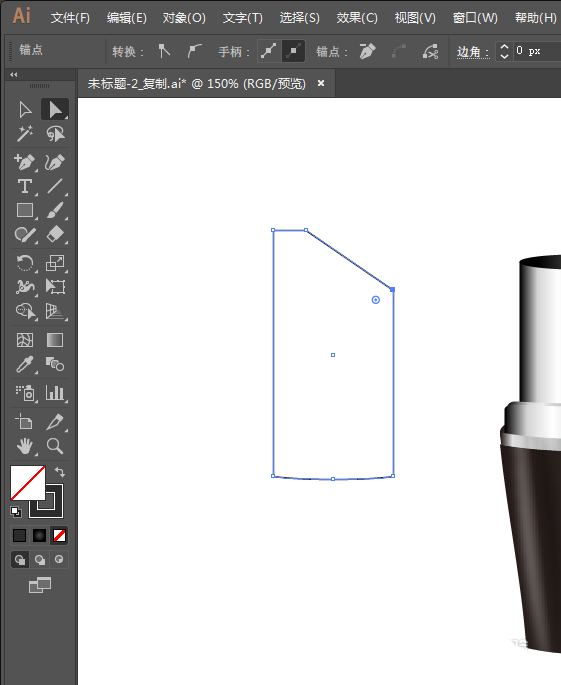This screenshot has height=685, width=561.
Task: Select the Rectangle tool
Action: coord(25,211)
